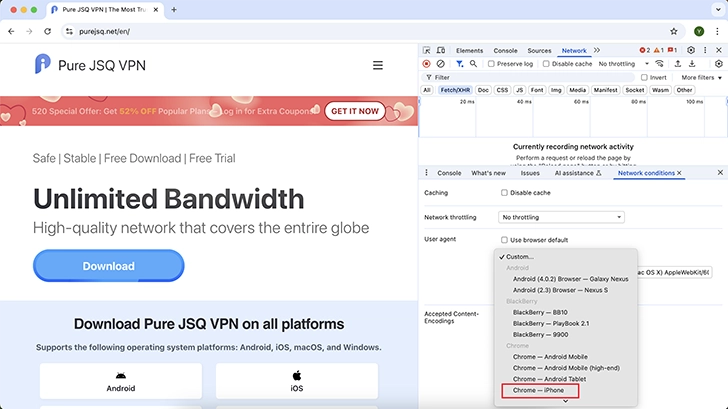The width and height of the screenshot is (728, 409).
Task: Open site information icon in address bar
Action: (x=69, y=32)
